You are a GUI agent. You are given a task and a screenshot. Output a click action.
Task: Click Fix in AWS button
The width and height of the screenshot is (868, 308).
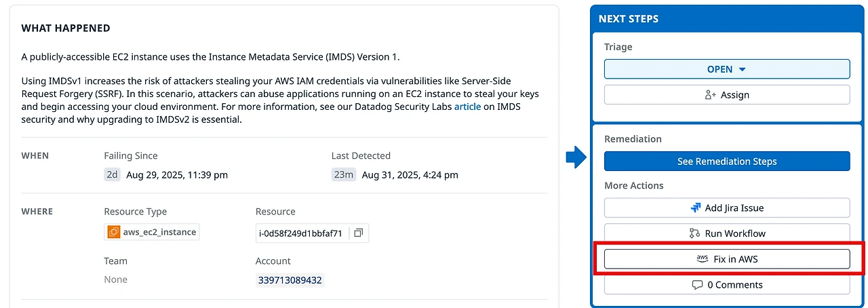[x=726, y=259]
